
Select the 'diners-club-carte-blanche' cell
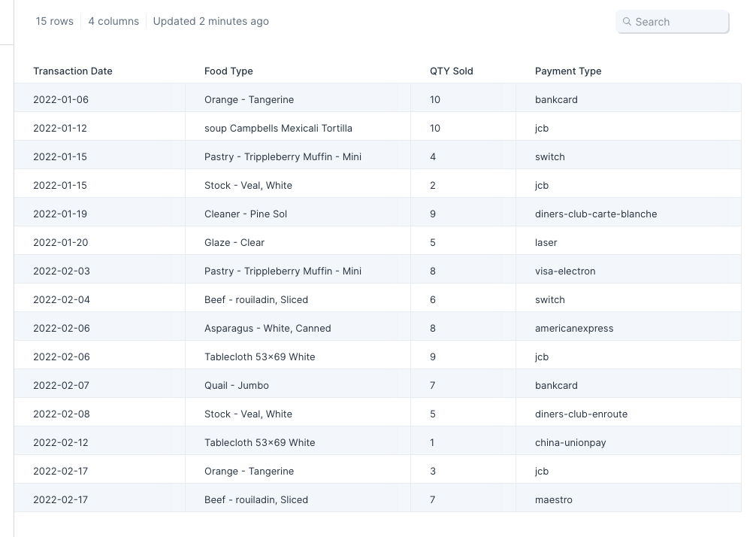[x=628, y=214]
